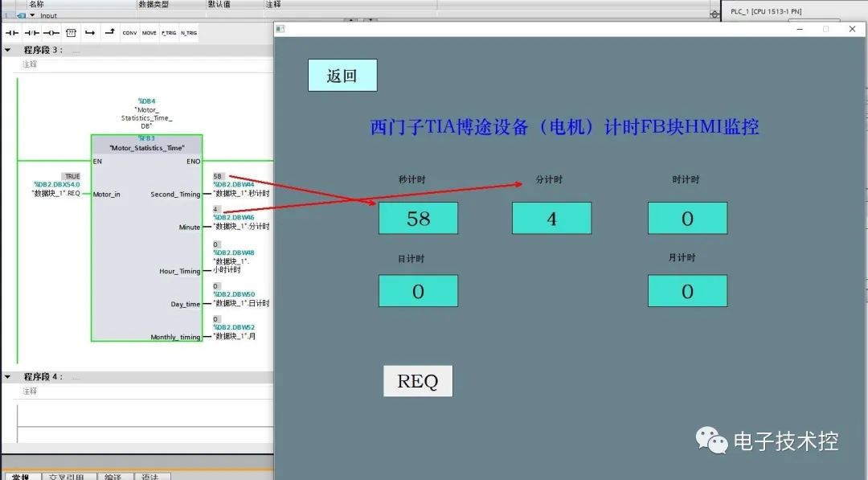Close the branch with the up-arrow icon
This screenshot has width=868, height=480.
[109, 32]
